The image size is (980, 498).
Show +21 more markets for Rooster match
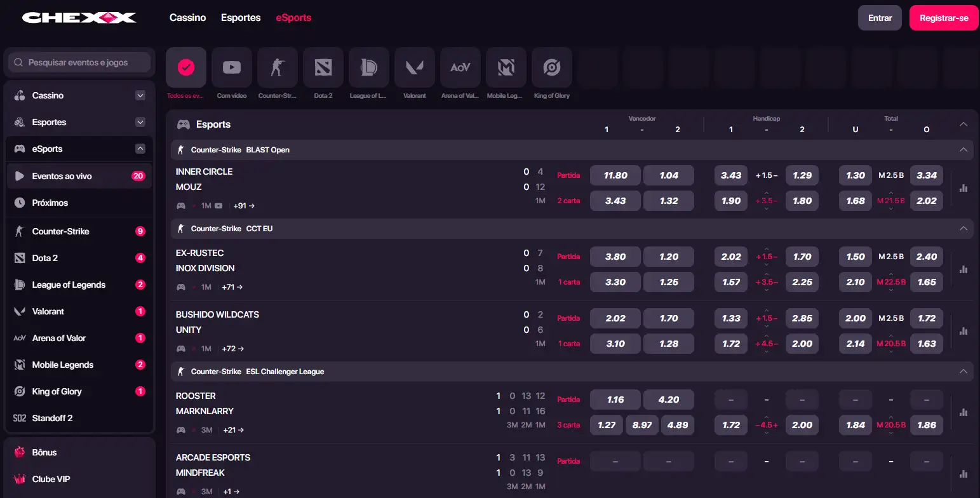click(233, 430)
